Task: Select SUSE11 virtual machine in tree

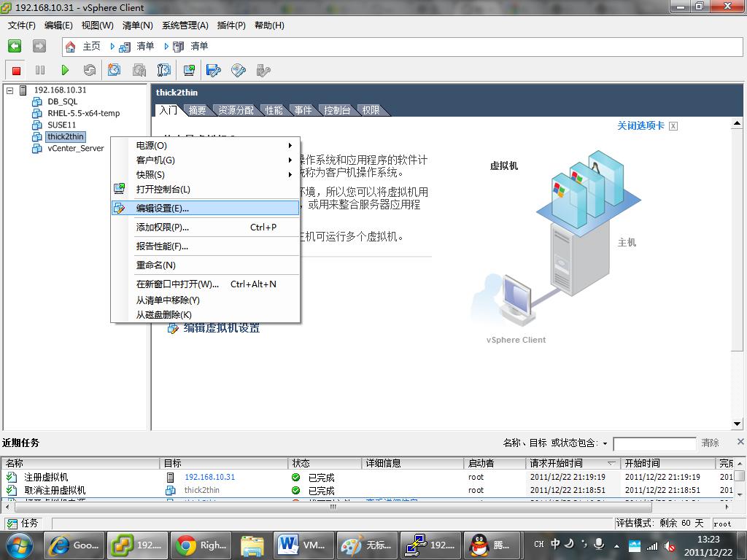Action: coord(61,125)
